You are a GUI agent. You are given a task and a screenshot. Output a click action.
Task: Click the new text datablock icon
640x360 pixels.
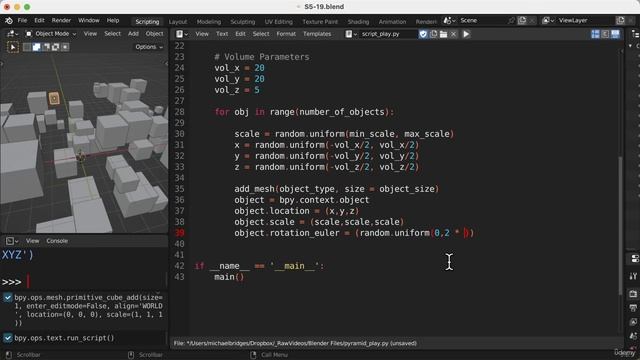pyautogui.click(x=433, y=34)
